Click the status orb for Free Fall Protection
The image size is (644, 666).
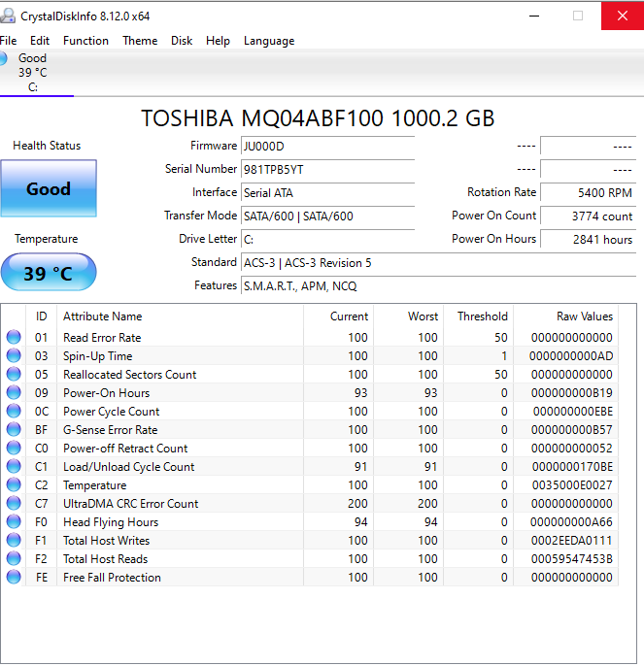point(14,578)
